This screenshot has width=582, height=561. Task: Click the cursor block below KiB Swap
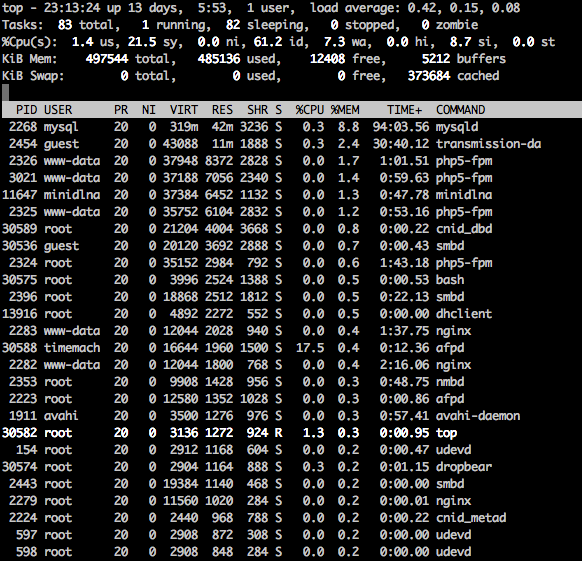coord(6,93)
